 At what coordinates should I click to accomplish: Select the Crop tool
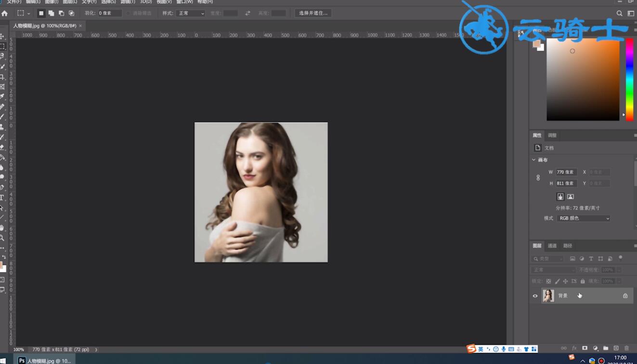click(2, 76)
